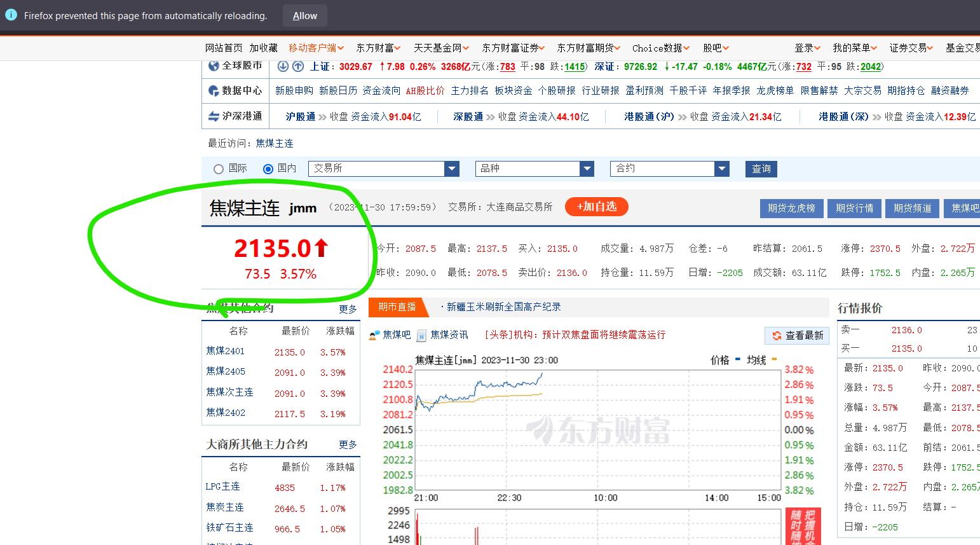This screenshot has width=980, height=545.
Task: Open the 头条 机构 headline link
Action: pos(575,335)
